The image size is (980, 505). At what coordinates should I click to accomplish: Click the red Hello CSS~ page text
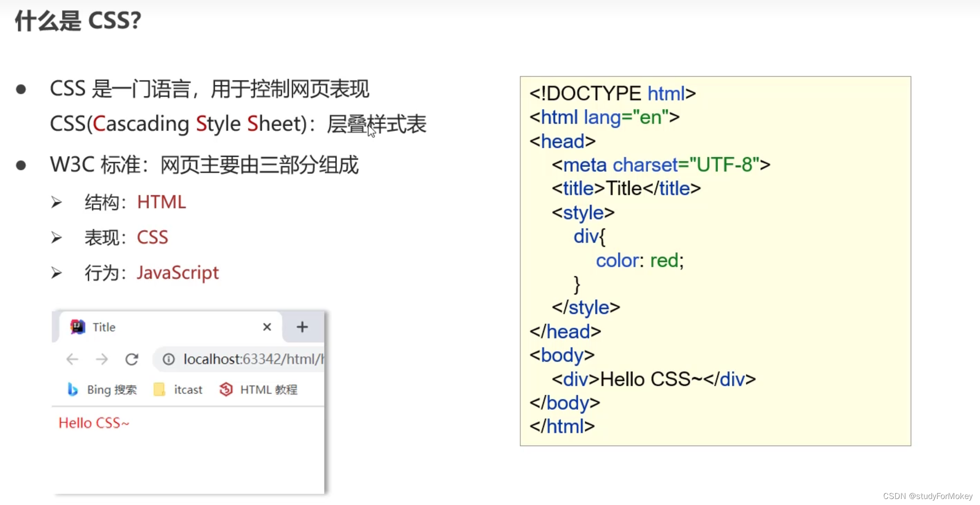pos(94,423)
